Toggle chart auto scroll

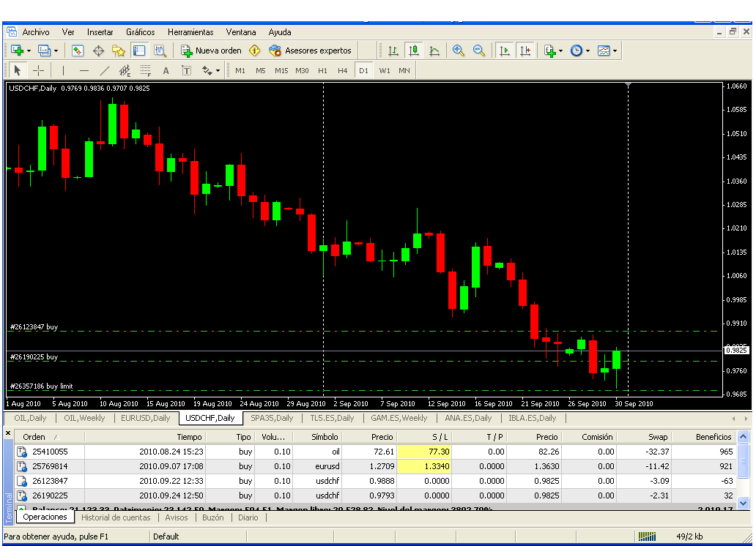click(x=505, y=51)
